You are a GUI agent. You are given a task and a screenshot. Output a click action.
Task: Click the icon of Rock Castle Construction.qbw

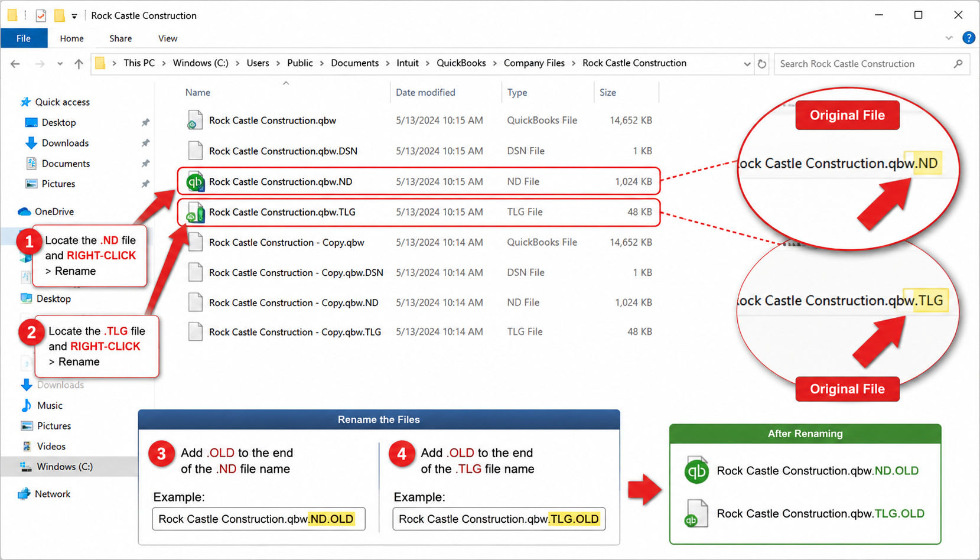(195, 121)
